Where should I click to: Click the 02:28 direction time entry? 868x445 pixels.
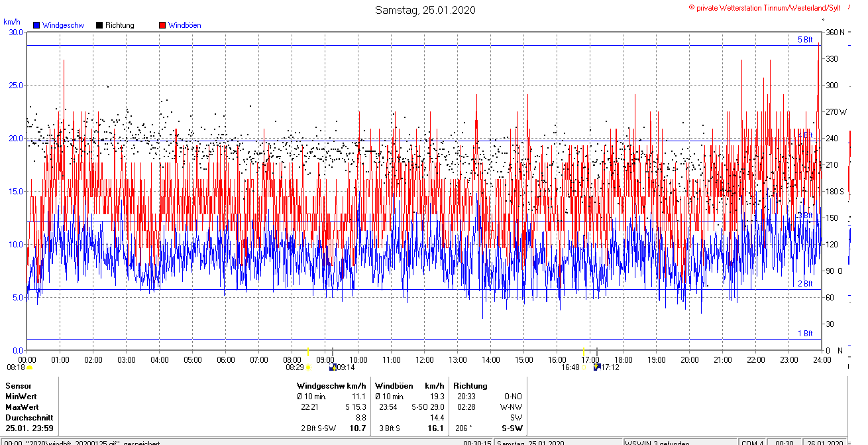466,407
